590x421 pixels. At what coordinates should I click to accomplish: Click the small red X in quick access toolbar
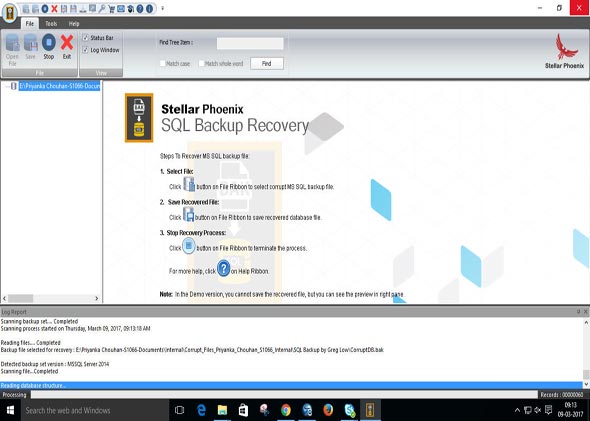[x=54, y=9]
